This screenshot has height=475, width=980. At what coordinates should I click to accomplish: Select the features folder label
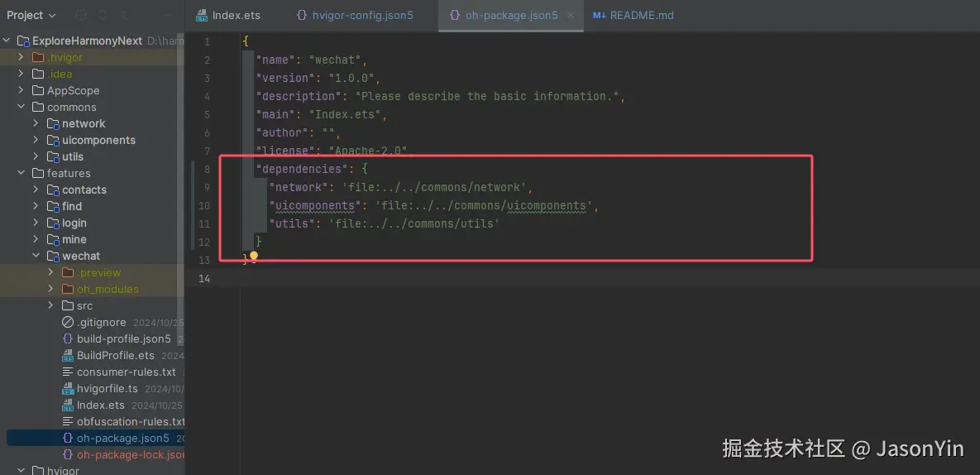[69, 173]
